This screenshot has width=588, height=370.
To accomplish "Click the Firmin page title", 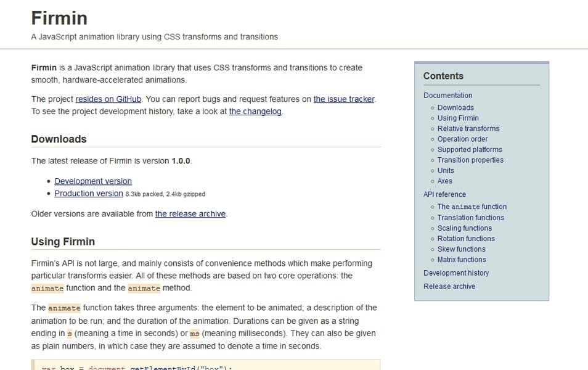I will click(x=59, y=18).
